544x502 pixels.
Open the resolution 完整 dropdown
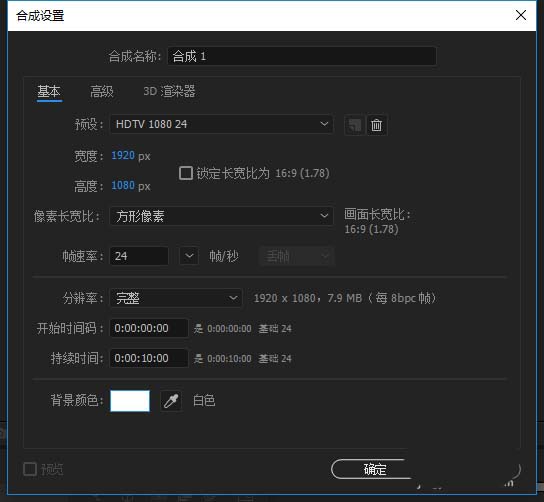176,298
